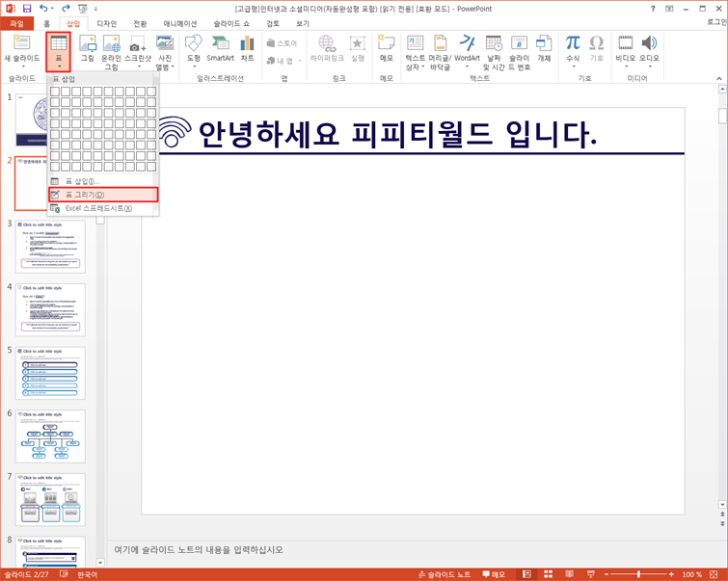Screen dimensions: 728x581
Task: Choose Excel Spreadsheet (Excel 스프레드시트) entry
Action: pos(103,208)
